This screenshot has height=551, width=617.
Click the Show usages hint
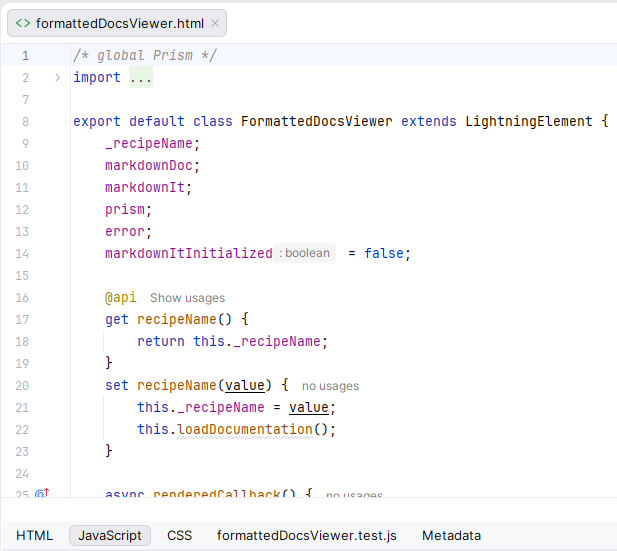click(x=187, y=298)
